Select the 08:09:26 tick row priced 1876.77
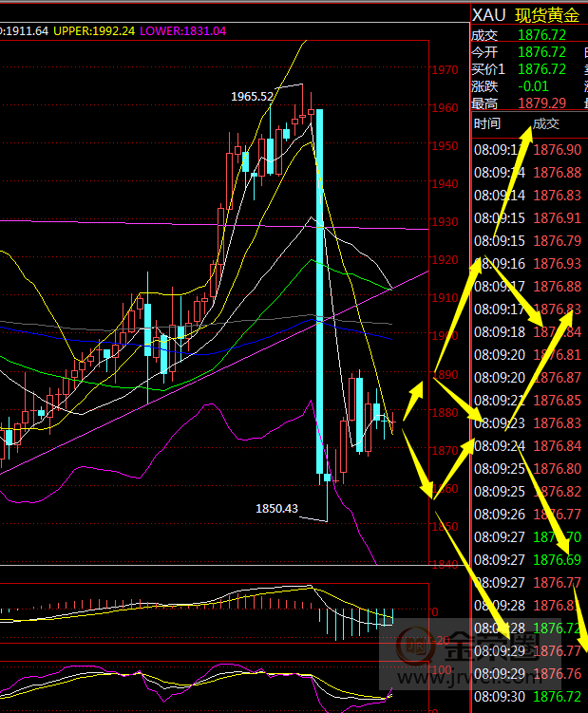 [528, 514]
